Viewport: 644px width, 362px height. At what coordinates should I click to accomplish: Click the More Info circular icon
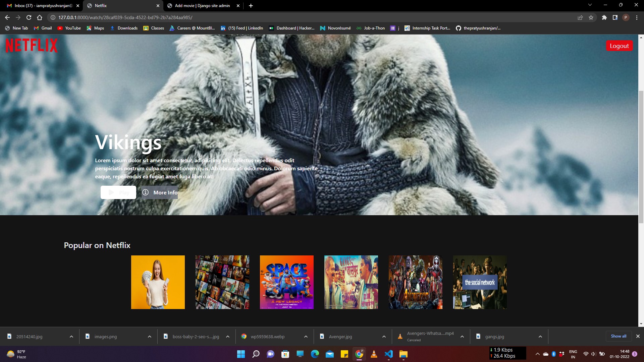point(146,192)
